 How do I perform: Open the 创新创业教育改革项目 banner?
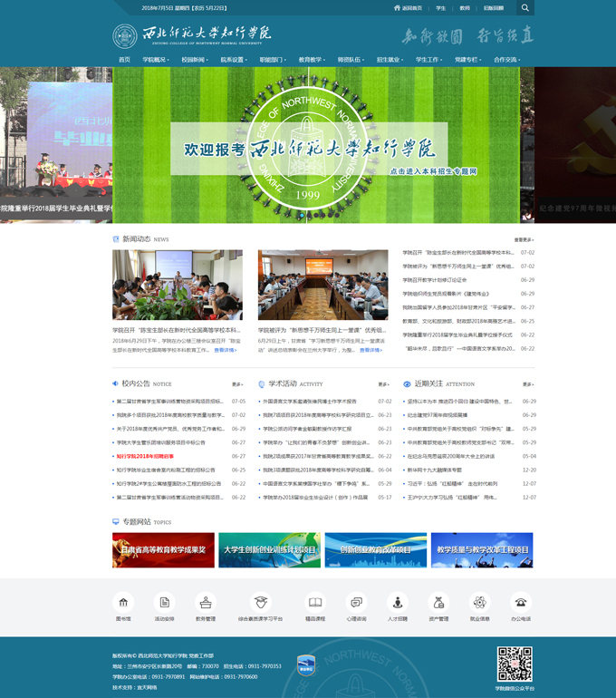pos(376,550)
